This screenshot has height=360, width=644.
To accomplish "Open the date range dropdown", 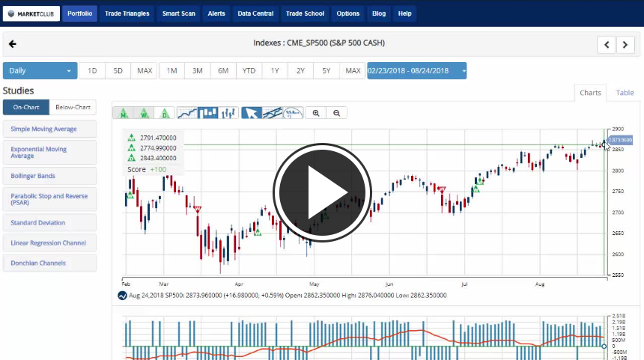I will coord(416,71).
